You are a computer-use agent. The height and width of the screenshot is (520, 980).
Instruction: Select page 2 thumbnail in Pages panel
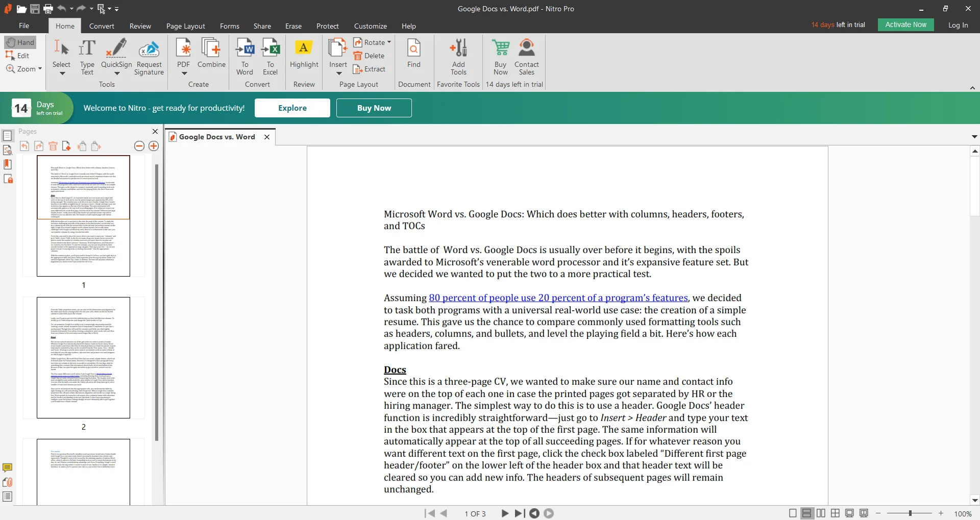(83, 358)
